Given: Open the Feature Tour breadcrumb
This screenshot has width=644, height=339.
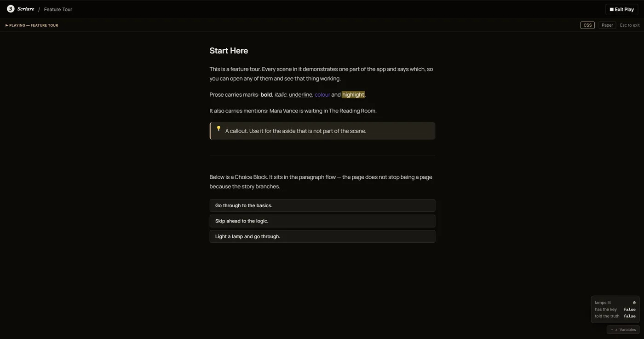Looking at the screenshot, I should tap(58, 9).
